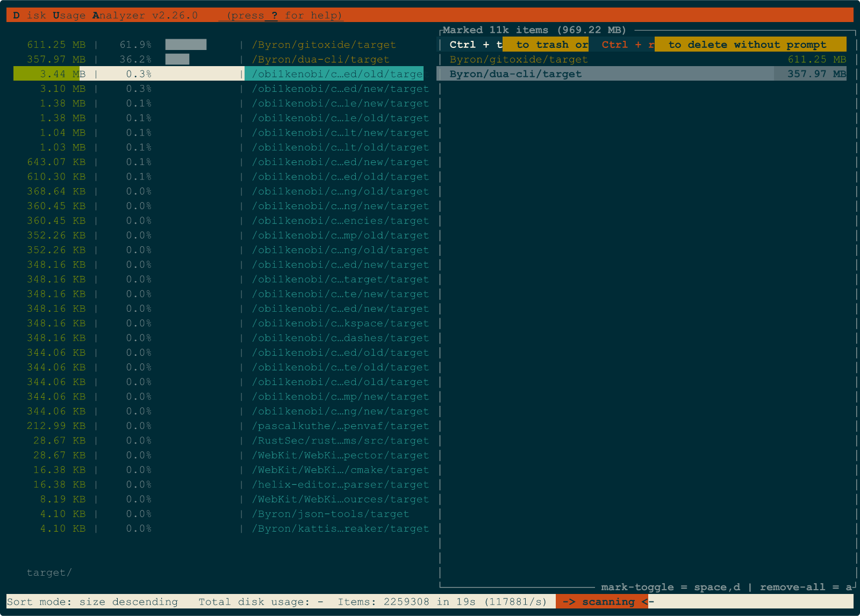This screenshot has height=616, width=860.
Task: Click the remove-all = a hint
Action: point(805,587)
